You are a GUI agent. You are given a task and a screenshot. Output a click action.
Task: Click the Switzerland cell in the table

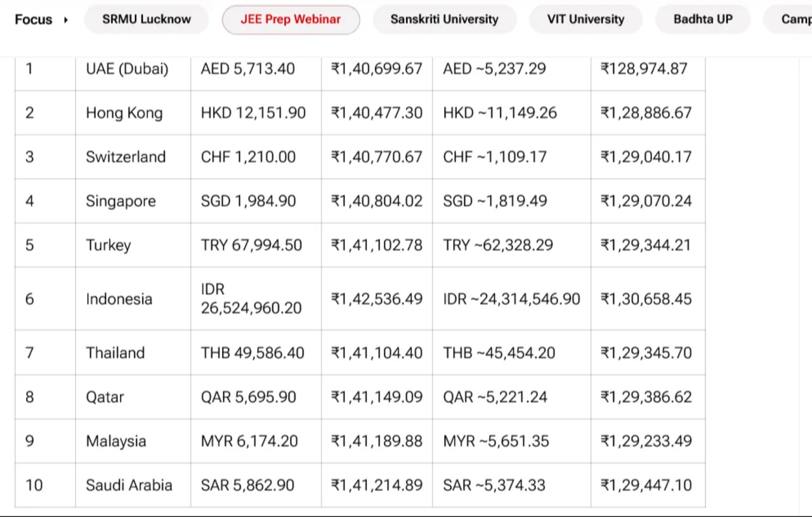click(x=126, y=157)
